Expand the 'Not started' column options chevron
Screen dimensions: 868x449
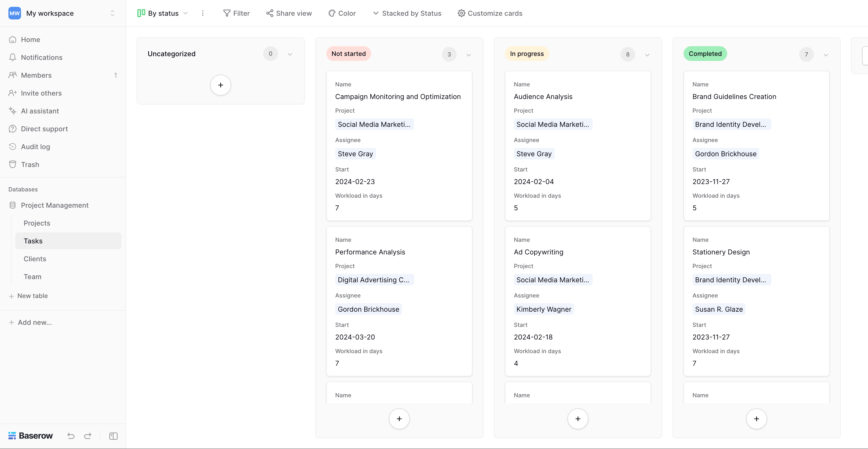coord(468,54)
